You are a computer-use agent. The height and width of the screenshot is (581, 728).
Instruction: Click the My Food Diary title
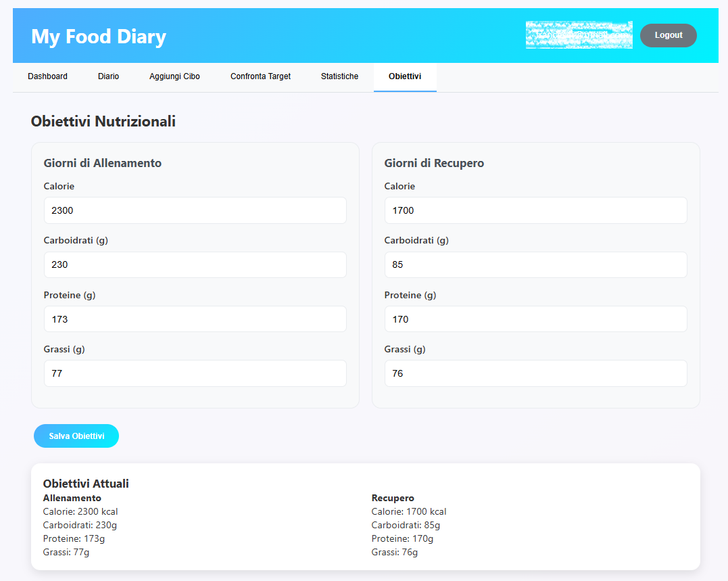[98, 37]
